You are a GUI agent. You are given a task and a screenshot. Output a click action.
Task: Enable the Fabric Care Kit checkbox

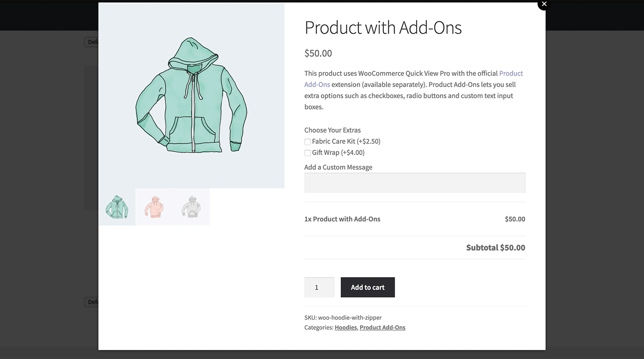click(x=308, y=142)
